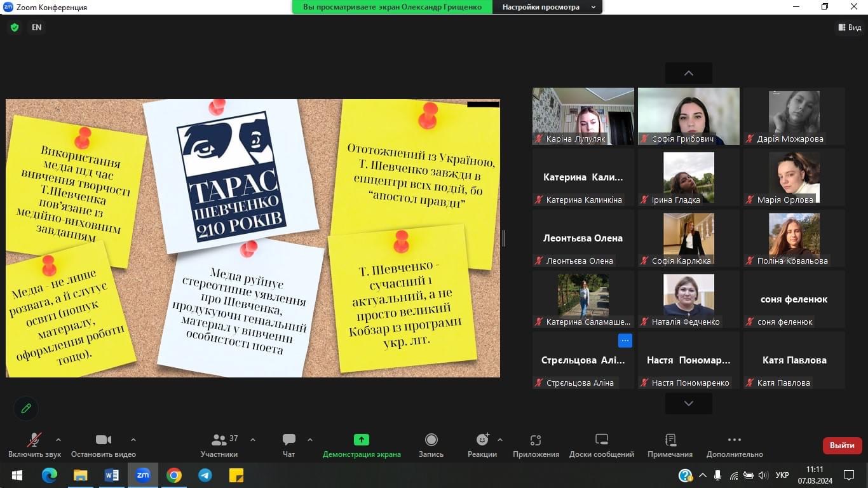The width and height of the screenshot is (868, 488).
Task: Select Катерина Саламаше... participant tile
Action: pyautogui.click(x=583, y=299)
